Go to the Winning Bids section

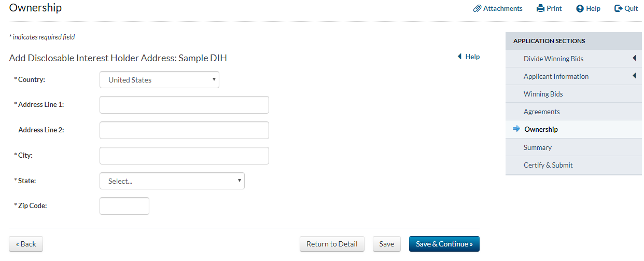[543, 94]
